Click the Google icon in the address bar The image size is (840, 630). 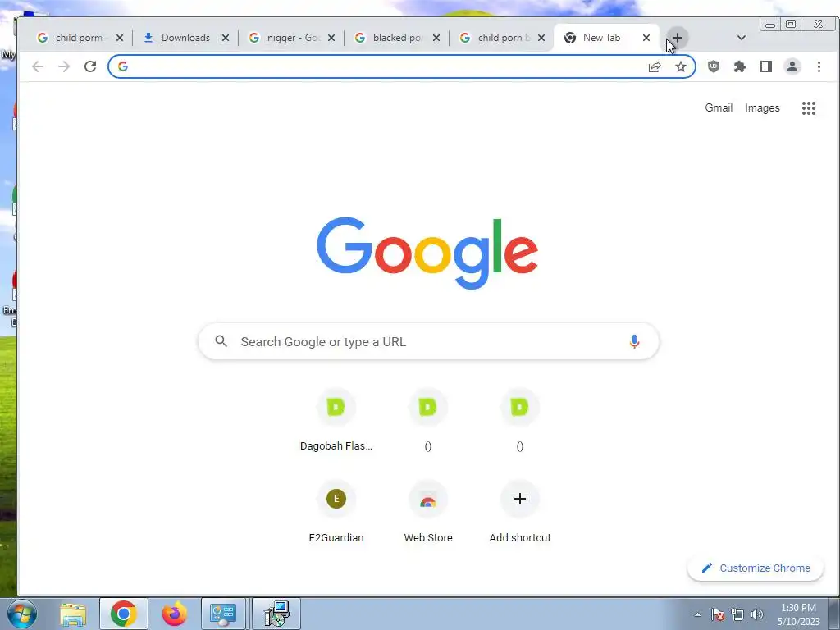point(123,66)
